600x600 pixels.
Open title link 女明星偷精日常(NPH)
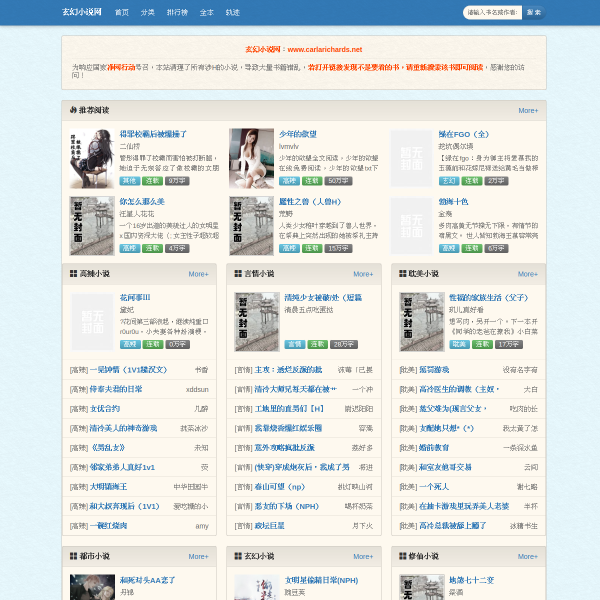(x=321, y=580)
